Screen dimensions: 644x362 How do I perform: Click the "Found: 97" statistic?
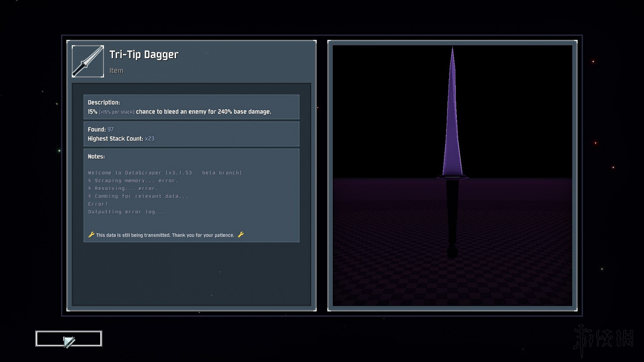pyautogui.click(x=101, y=130)
